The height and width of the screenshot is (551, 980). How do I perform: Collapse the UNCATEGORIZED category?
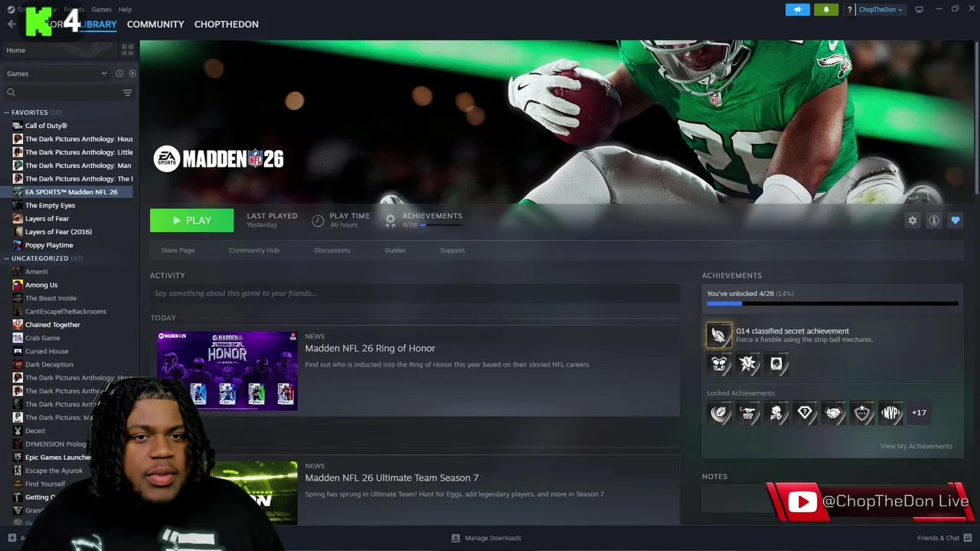(6, 259)
